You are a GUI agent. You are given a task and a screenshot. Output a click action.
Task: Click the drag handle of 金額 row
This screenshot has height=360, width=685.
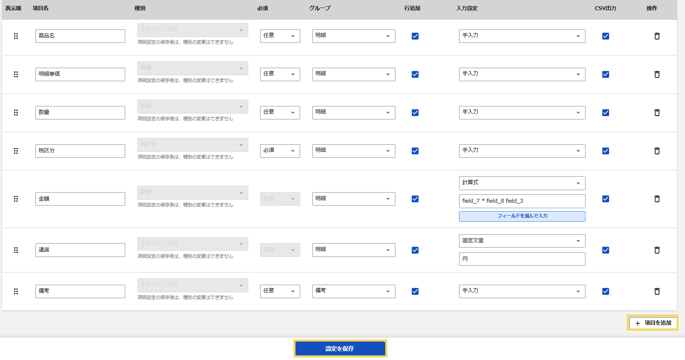click(x=16, y=199)
